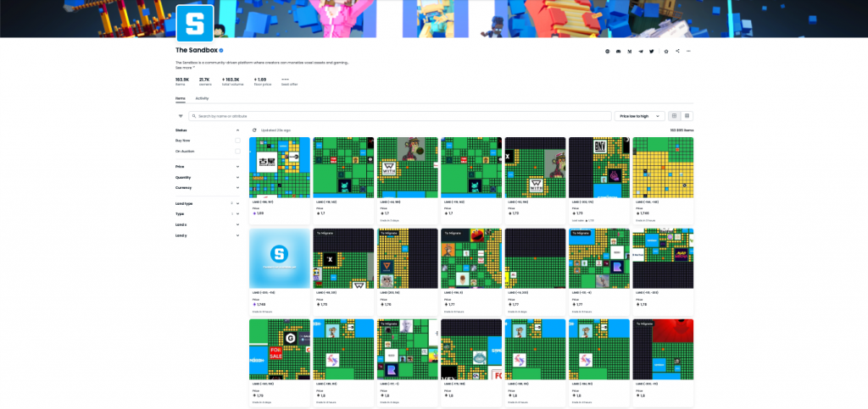868x409 pixels.
Task: Open the LAND thumbnail showing Elmo
Action: (471, 258)
